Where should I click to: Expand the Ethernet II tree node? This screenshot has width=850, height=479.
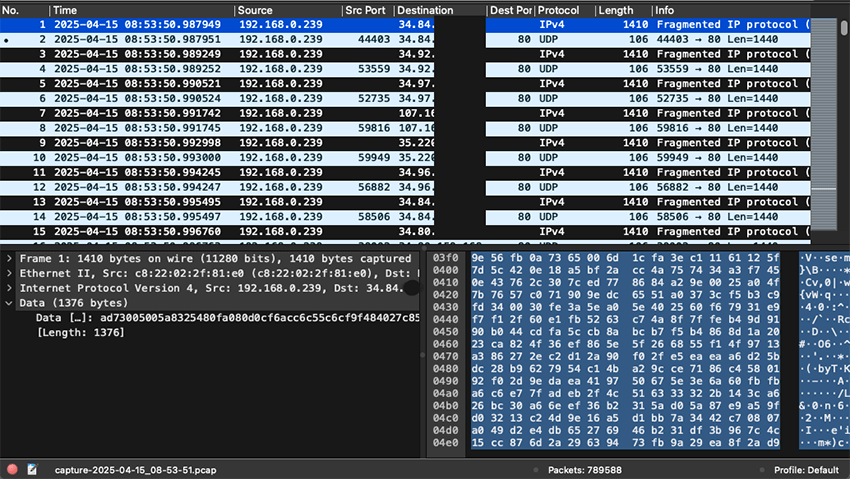point(9,274)
